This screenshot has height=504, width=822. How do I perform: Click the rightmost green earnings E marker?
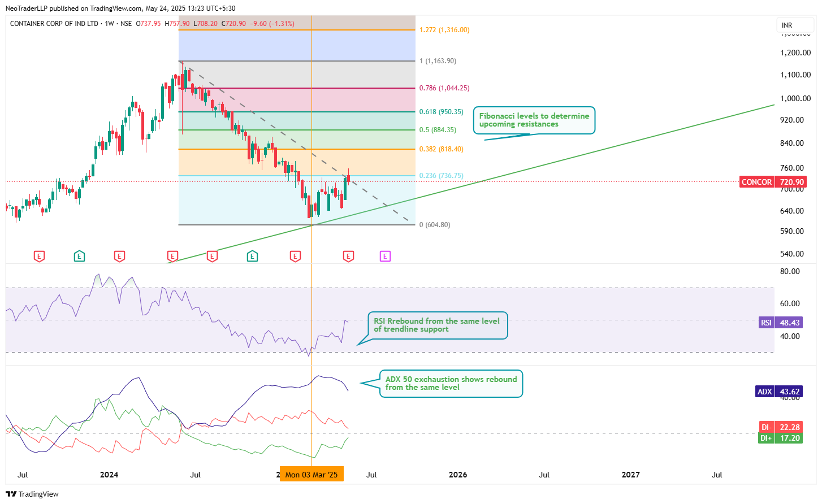(x=252, y=257)
